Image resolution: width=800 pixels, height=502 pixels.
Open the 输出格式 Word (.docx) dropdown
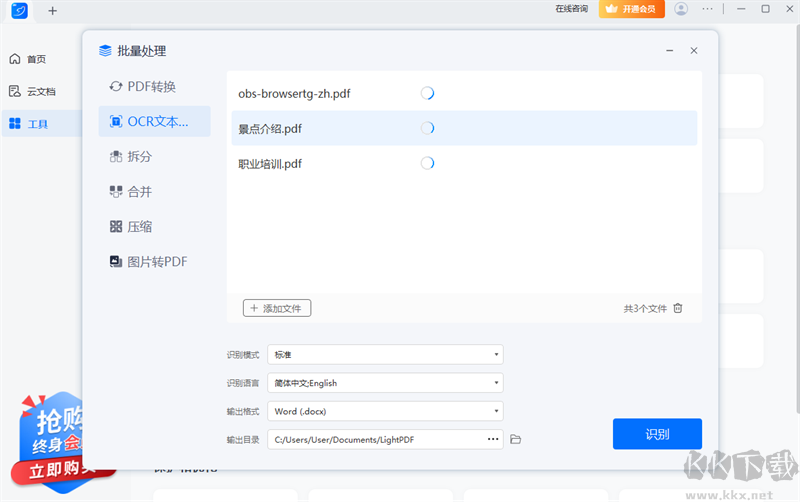point(385,411)
